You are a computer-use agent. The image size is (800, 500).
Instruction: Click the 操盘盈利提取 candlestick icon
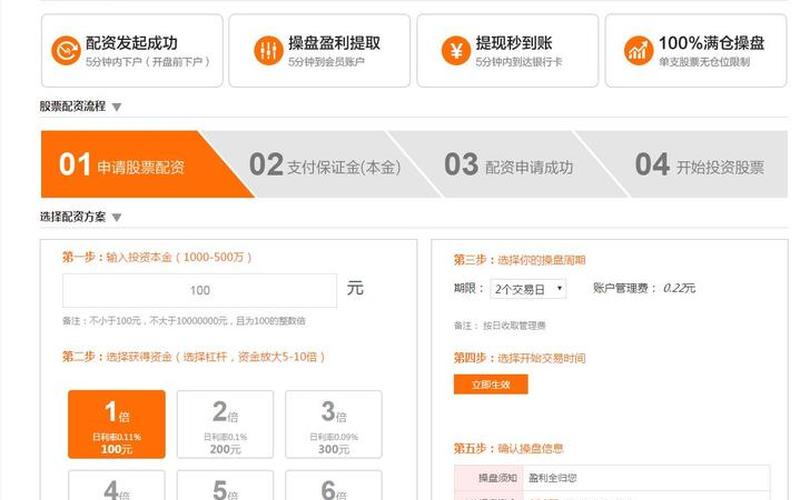[268, 51]
